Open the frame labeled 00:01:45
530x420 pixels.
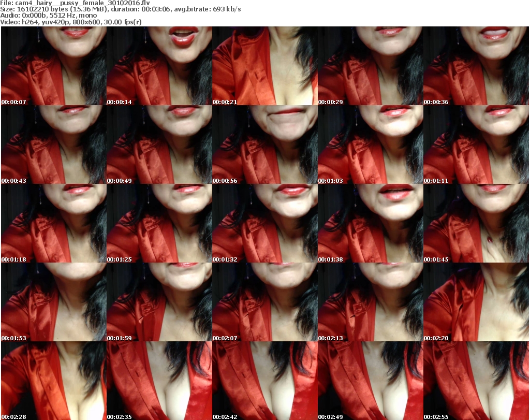click(476, 224)
